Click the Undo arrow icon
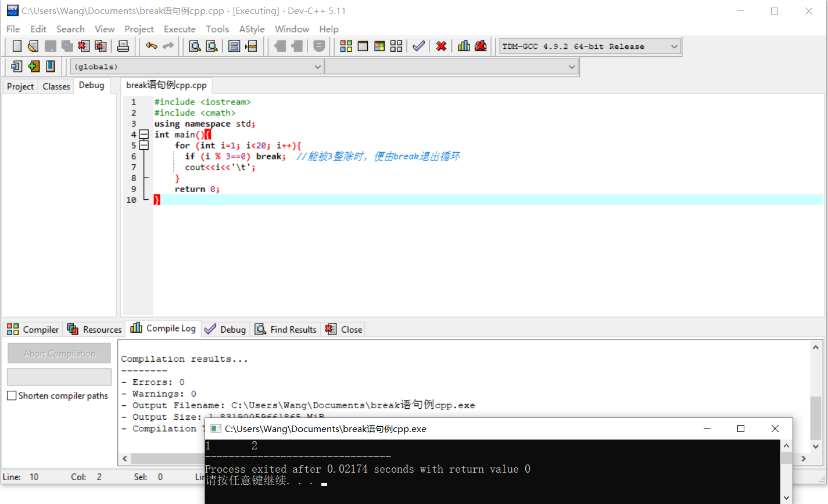Screen dimensions: 828x504 click(152, 46)
